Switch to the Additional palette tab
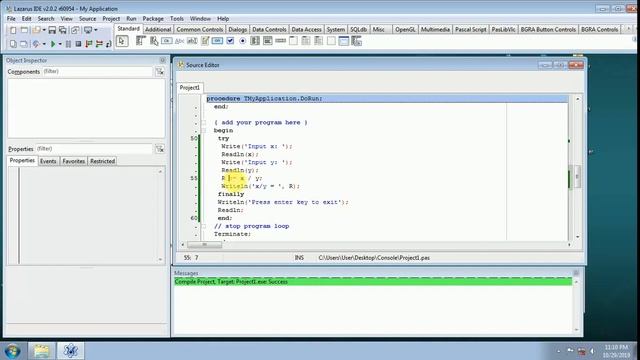This screenshot has height=360, width=640. pyautogui.click(x=158, y=29)
